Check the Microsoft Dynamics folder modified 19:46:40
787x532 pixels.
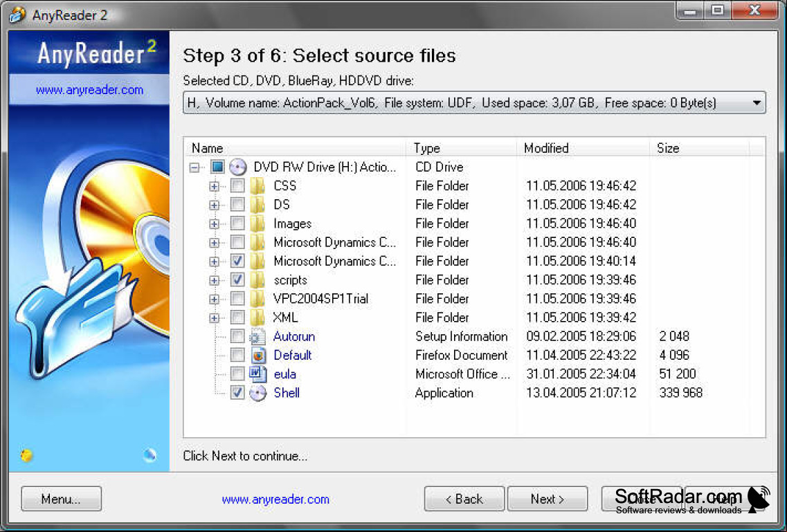click(x=237, y=242)
